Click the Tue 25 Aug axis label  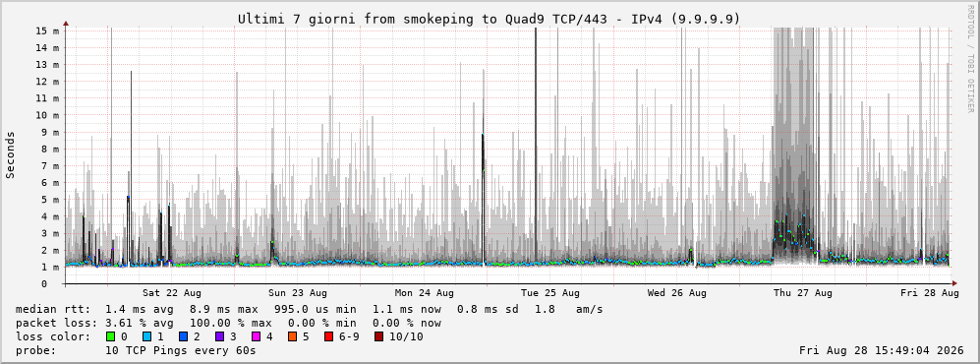click(550, 293)
